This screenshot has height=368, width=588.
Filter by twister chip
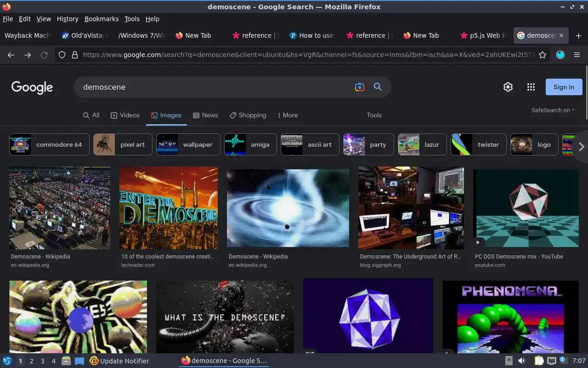click(x=479, y=144)
